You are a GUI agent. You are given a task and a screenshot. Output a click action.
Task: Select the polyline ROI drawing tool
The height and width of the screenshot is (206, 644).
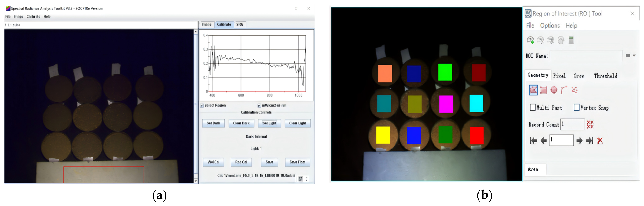click(564, 90)
